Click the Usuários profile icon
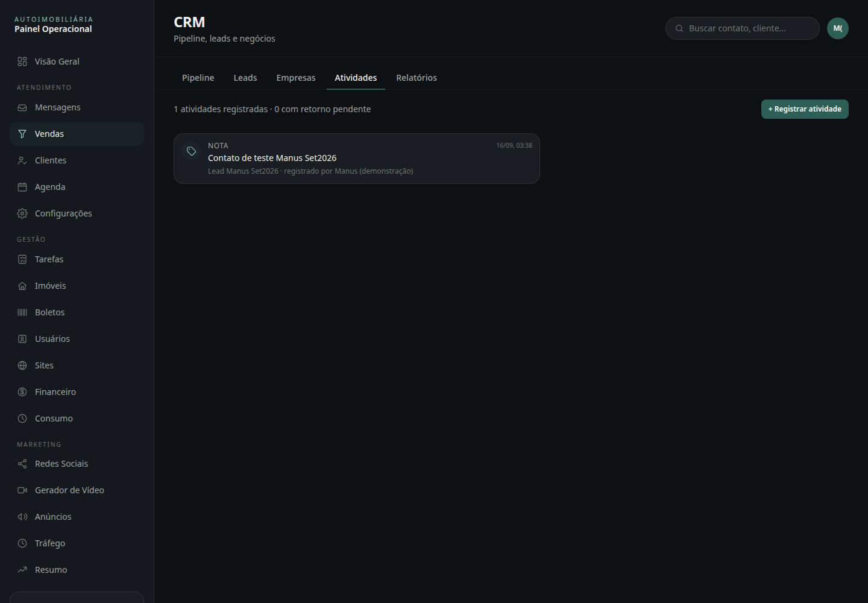Image resolution: width=868 pixels, height=603 pixels. 22,339
